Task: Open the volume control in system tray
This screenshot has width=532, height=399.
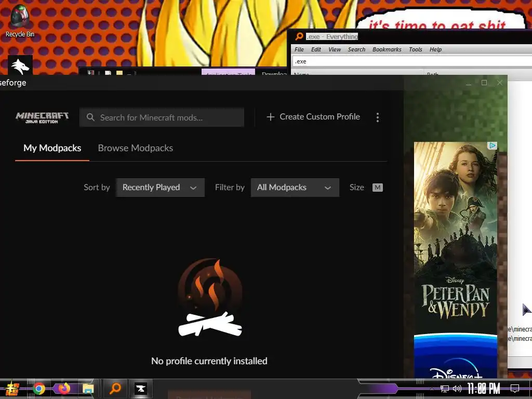Action: (x=457, y=389)
